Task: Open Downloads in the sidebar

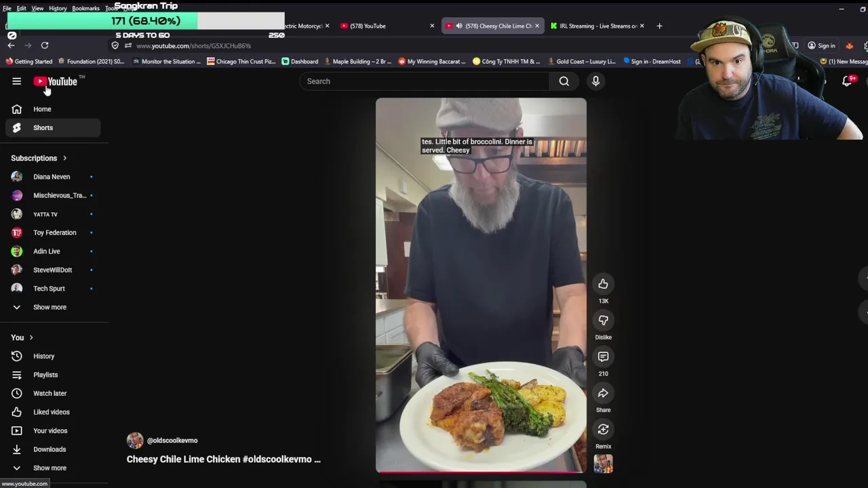Action: pos(53,449)
